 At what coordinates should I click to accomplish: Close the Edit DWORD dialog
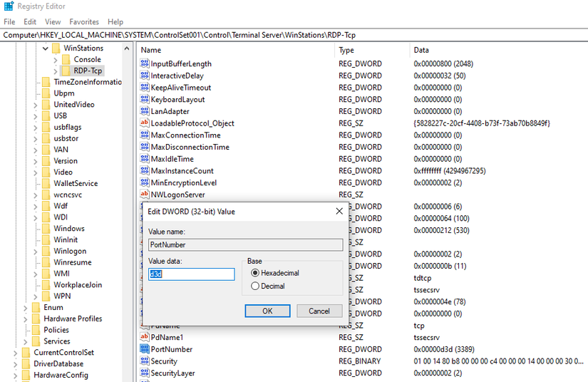(x=339, y=211)
